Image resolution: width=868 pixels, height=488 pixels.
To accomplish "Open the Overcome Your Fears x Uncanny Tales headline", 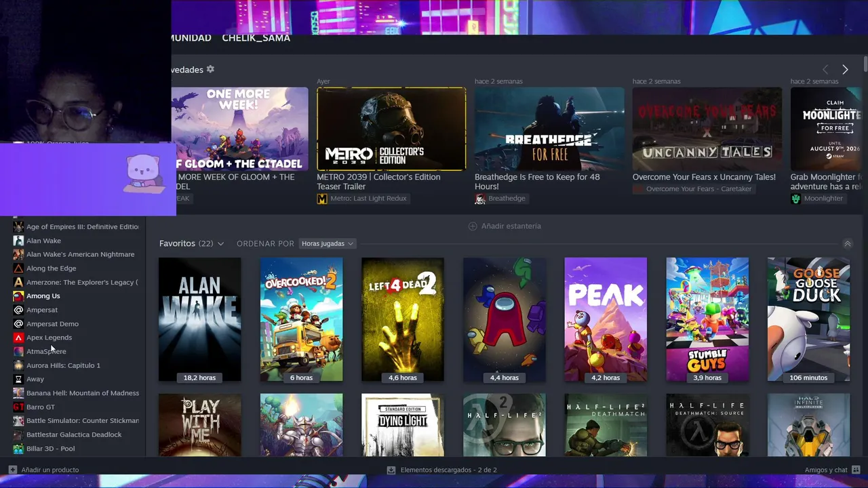I will coord(704,177).
